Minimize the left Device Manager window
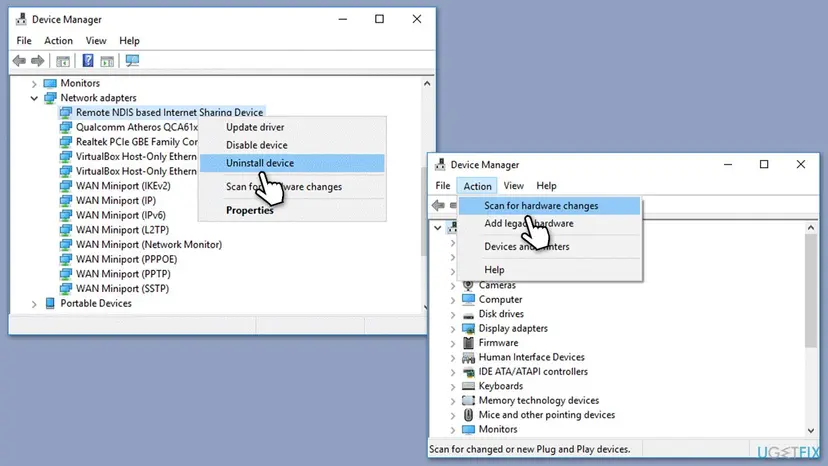 tap(343, 19)
